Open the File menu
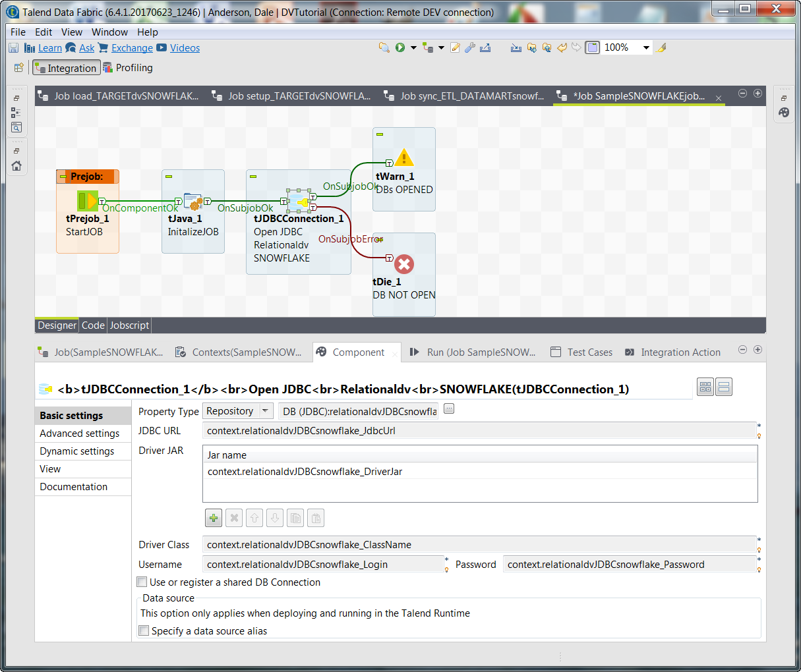The width and height of the screenshot is (801, 672). [x=18, y=32]
